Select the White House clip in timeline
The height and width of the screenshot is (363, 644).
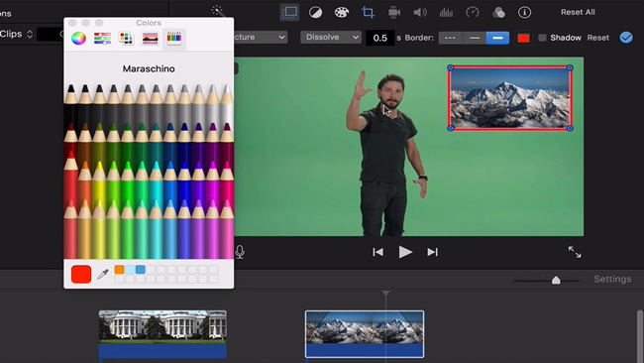[x=162, y=334]
